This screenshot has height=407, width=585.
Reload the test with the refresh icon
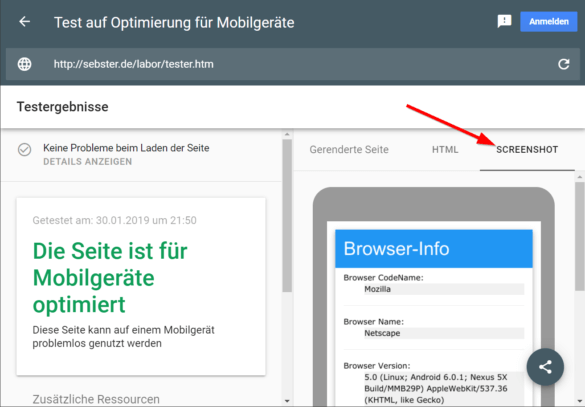[x=563, y=64]
